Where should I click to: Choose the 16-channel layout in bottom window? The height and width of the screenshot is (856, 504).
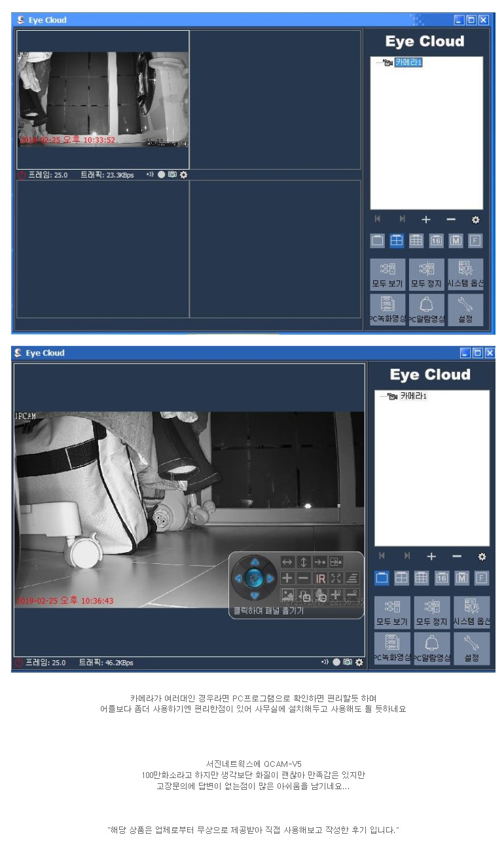[x=442, y=577]
